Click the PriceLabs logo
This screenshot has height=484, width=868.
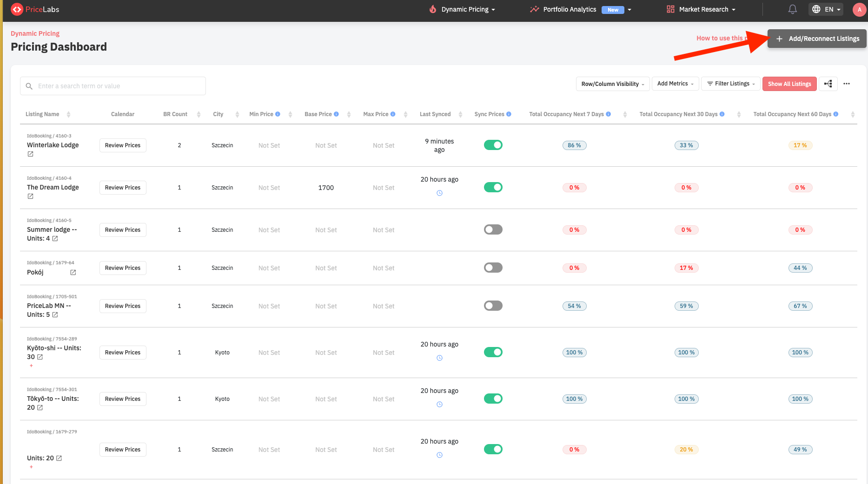point(35,9)
